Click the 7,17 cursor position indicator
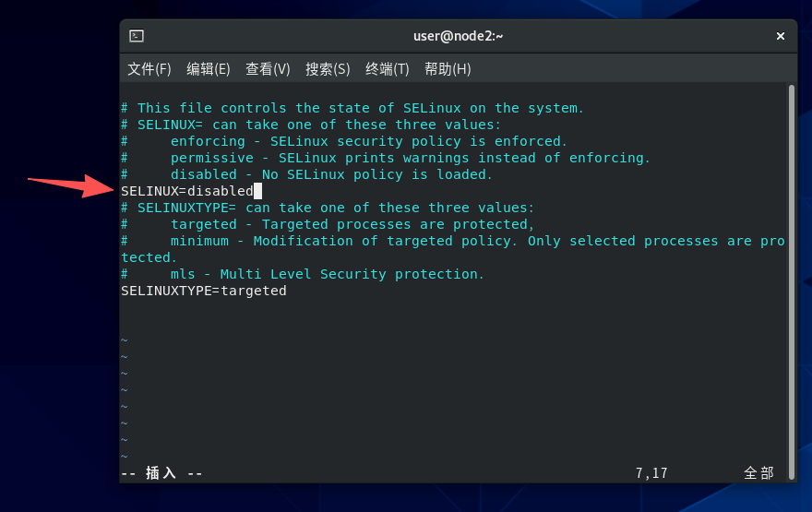 point(651,473)
